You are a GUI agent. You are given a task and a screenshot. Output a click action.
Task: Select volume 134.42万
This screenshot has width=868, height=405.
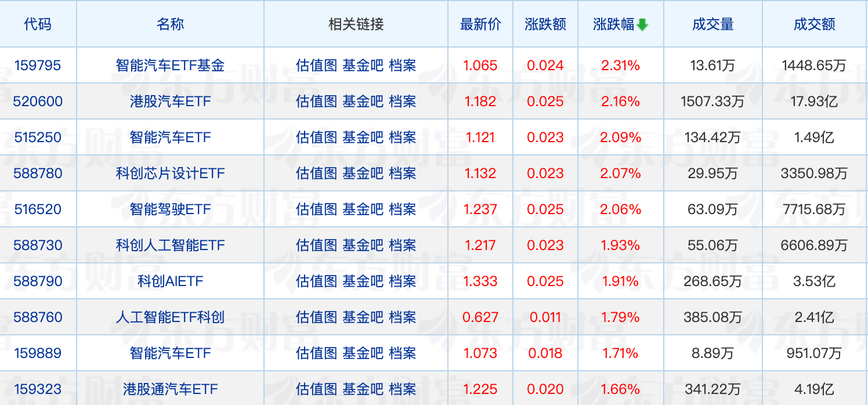coord(713,138)
